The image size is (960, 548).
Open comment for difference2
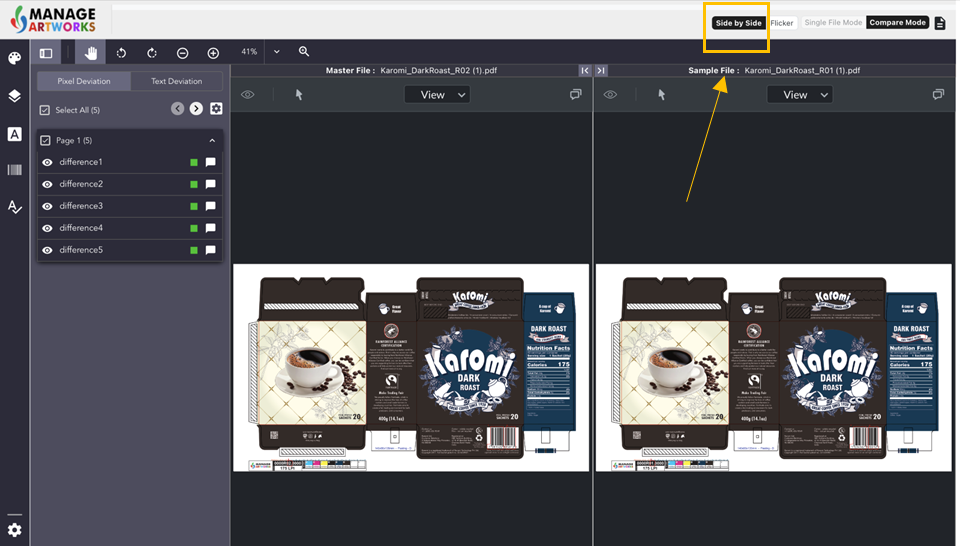coord(211,184)
